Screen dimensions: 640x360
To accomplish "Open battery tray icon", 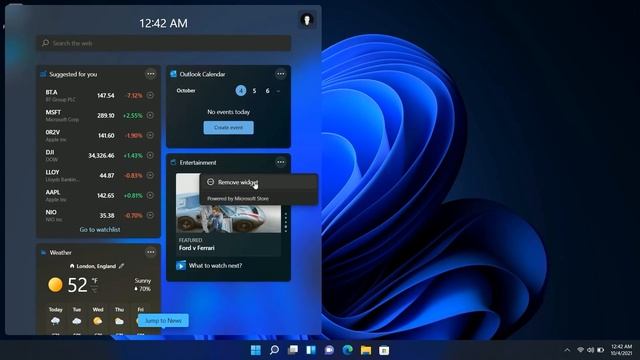I will click(x=600, y=350).
